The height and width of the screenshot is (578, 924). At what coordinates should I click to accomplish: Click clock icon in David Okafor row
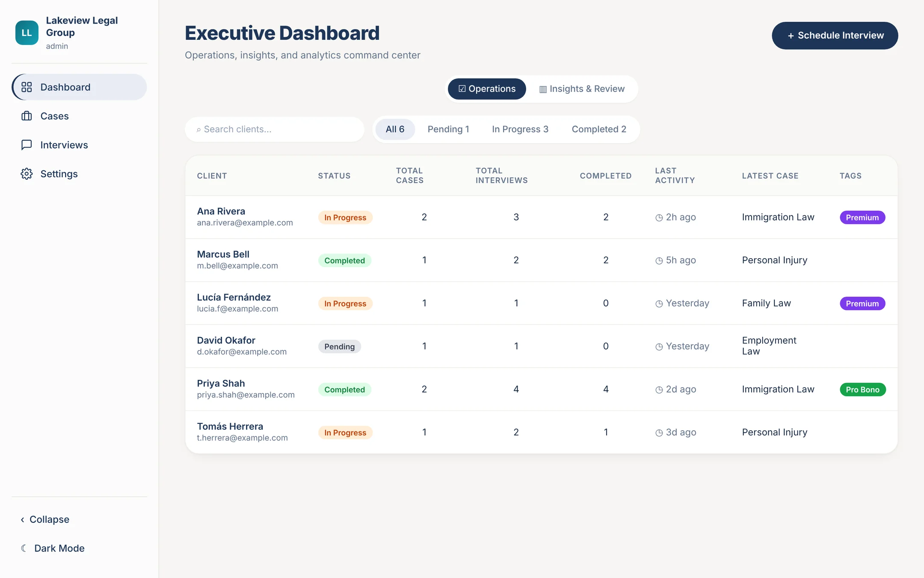659,346
